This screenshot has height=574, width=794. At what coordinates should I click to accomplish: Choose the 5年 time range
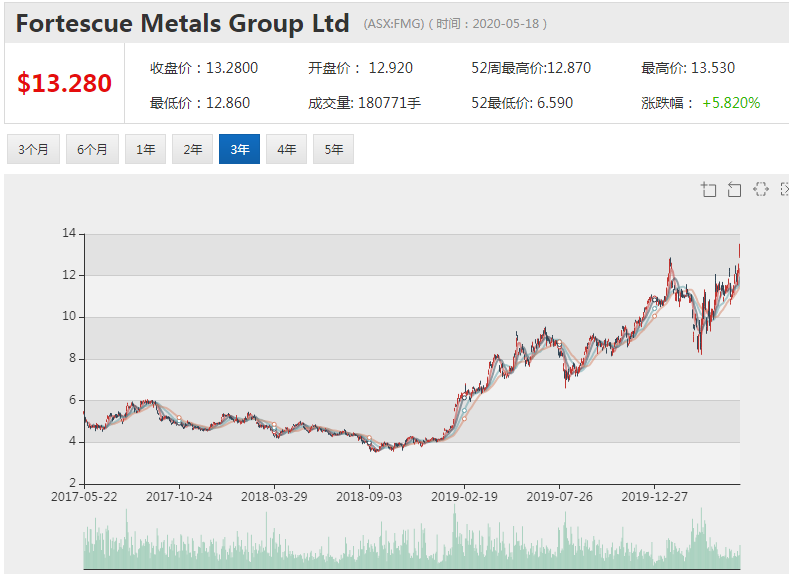334,149
